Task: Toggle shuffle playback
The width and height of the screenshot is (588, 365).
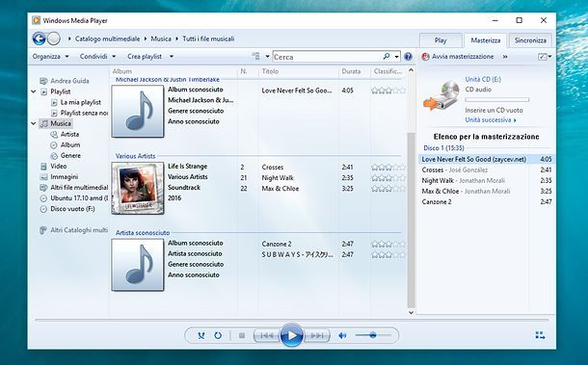Action: pos(201,335)
